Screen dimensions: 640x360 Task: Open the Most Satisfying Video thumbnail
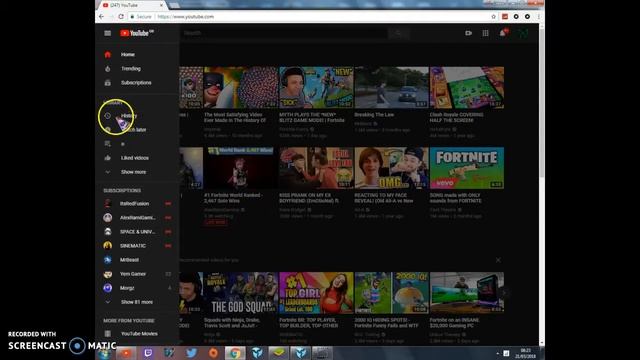[241, 88]
